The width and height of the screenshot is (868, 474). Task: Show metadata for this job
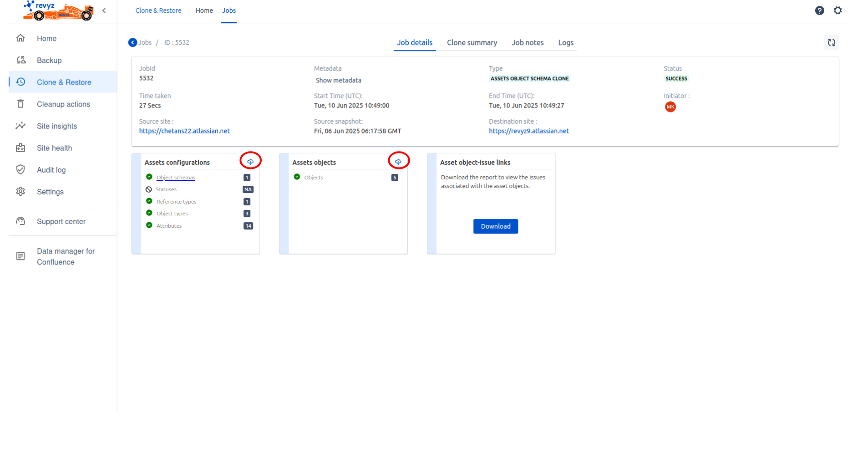click(338, 80)
